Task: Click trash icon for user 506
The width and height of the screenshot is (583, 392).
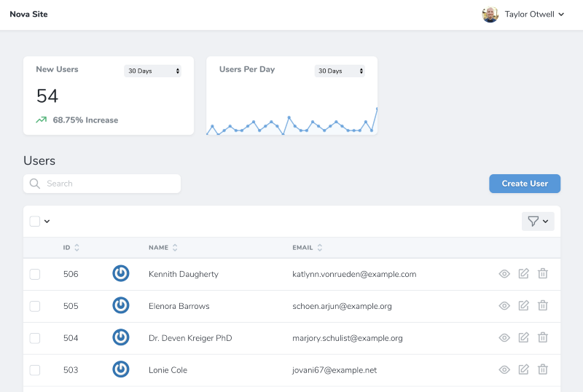Action: [x=543, y=274]
